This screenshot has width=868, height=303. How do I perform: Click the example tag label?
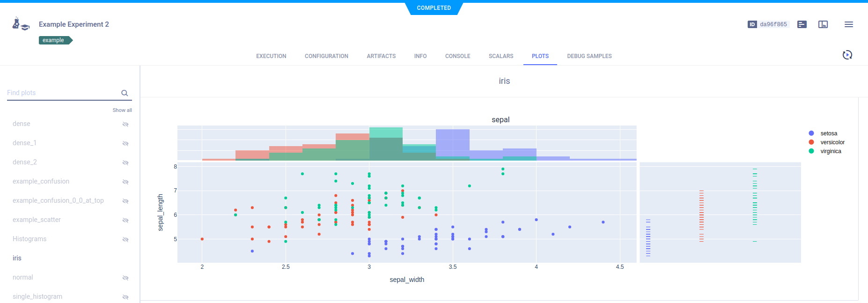click(53, 40)
